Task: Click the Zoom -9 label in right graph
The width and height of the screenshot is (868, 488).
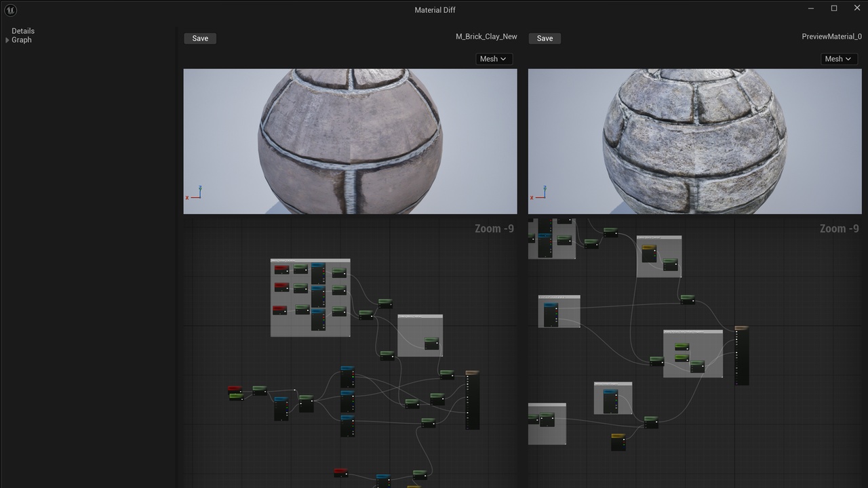Action: click(x=839, y=229)
